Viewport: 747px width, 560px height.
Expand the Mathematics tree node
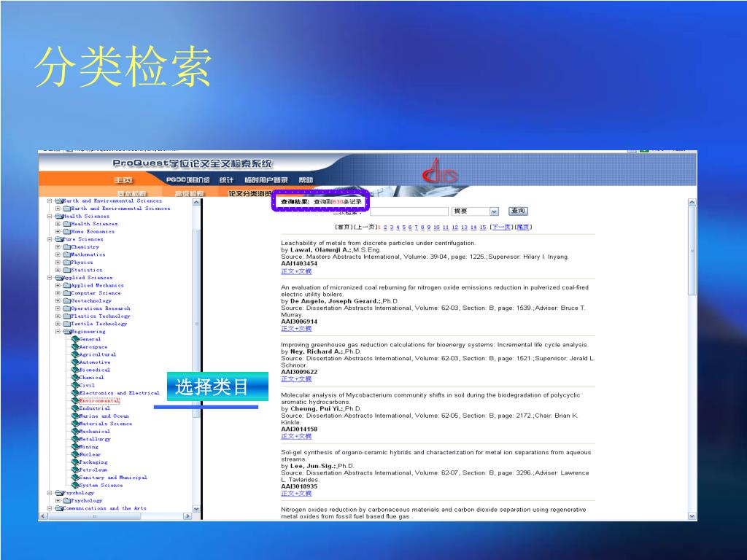coord(58,254)
